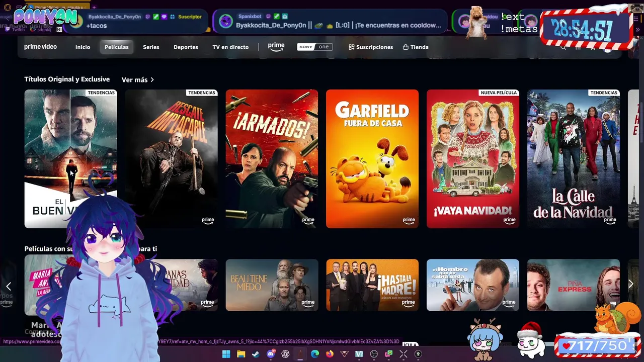Click the prime video logo
Viewport: 644px width, 362px height.
tap(40, 47)
